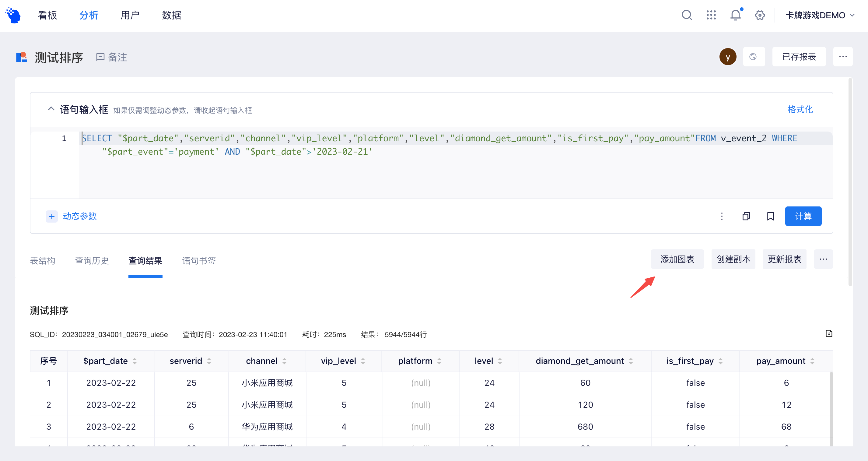Sort by pay_amount column
This screenshot has height=461, width=868.
coord(812,361)
